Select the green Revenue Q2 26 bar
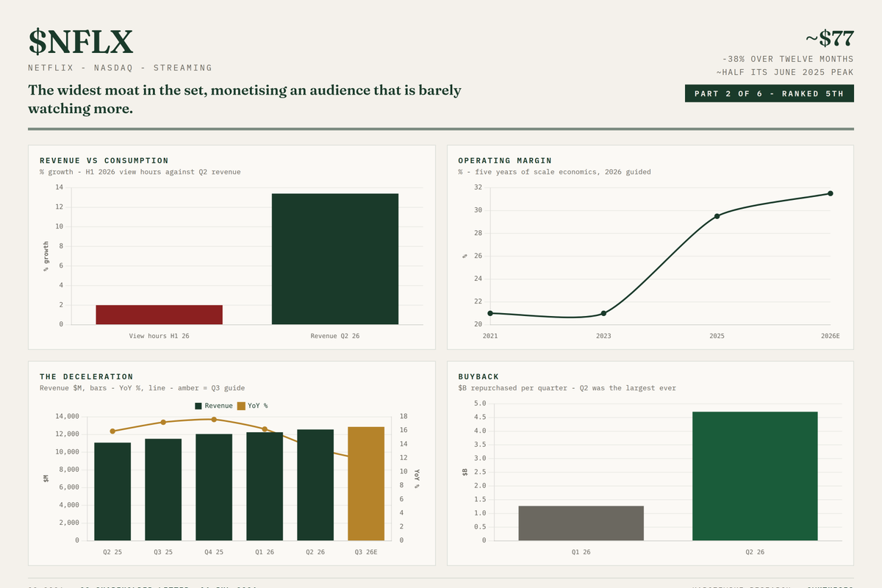Screen dimensions: 882x588 click(335, 259)
